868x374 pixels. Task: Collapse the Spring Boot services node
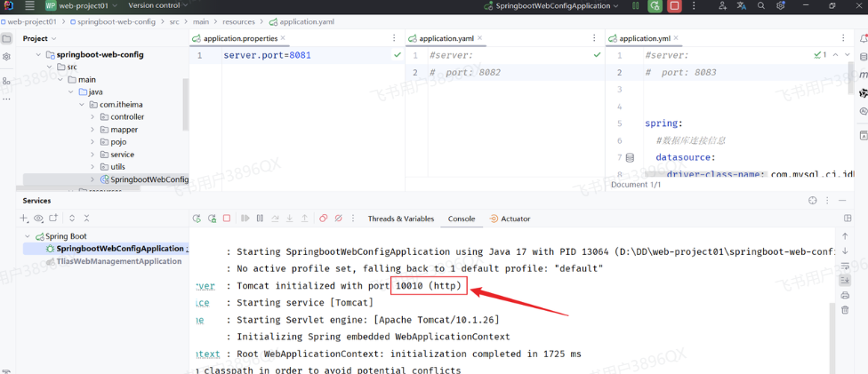tap(28, 236)
